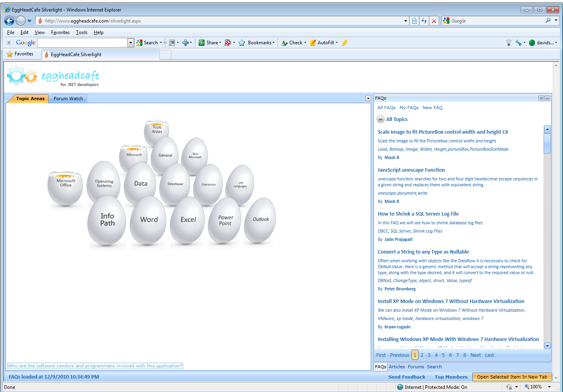Switch to the Articles tab at bottom

coord(397,367)
